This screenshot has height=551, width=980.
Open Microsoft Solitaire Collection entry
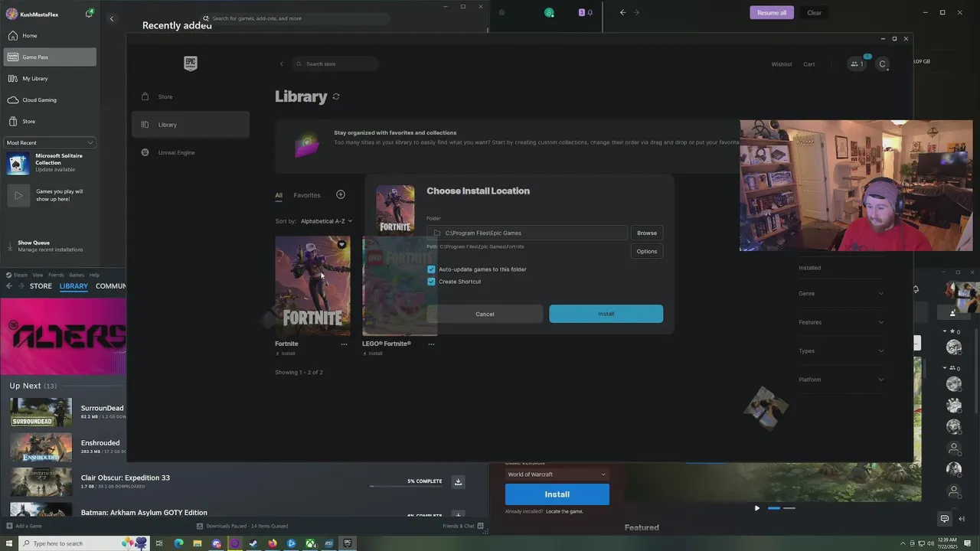(50, 162)
